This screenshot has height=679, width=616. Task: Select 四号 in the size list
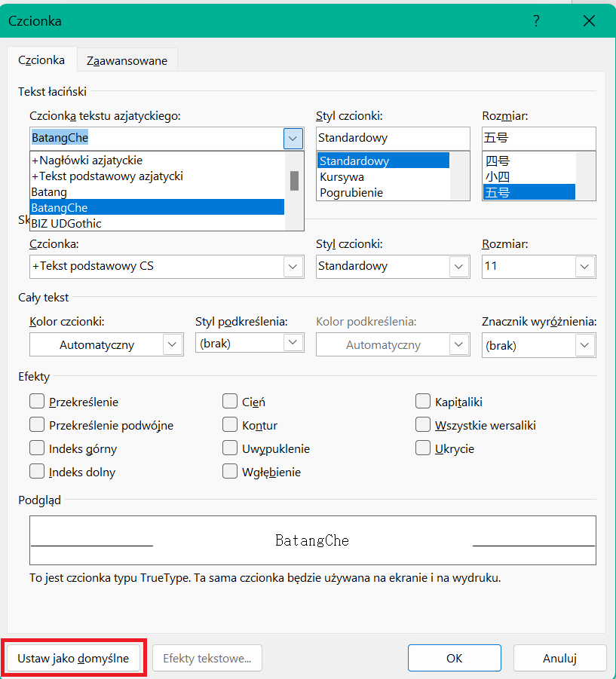tap(529, 161)
